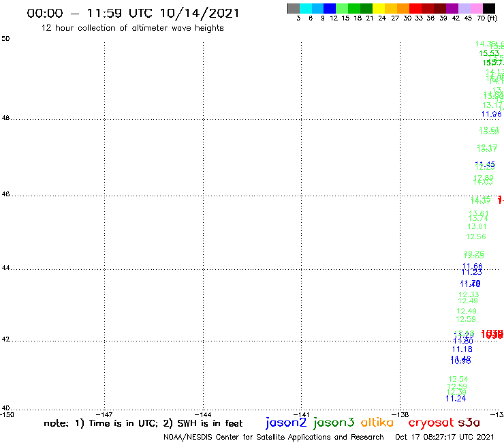Pick the pink swatch in the color scale
Viewport: 504px width, 443px height.
coord(476,8)
